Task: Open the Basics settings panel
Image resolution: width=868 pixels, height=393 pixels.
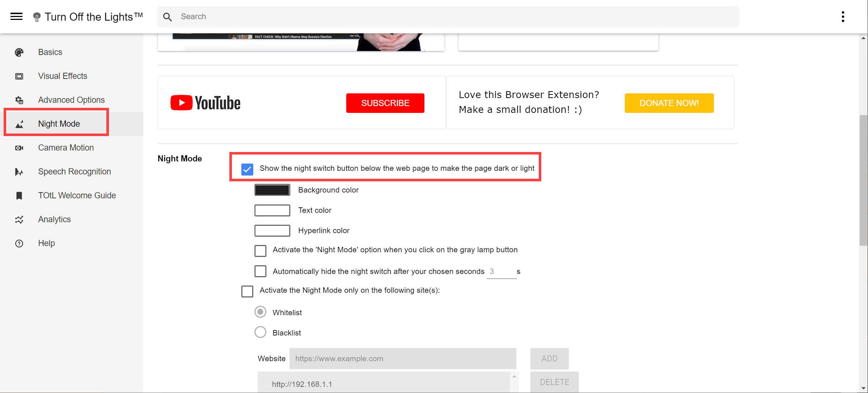Action: coord(50,52)
